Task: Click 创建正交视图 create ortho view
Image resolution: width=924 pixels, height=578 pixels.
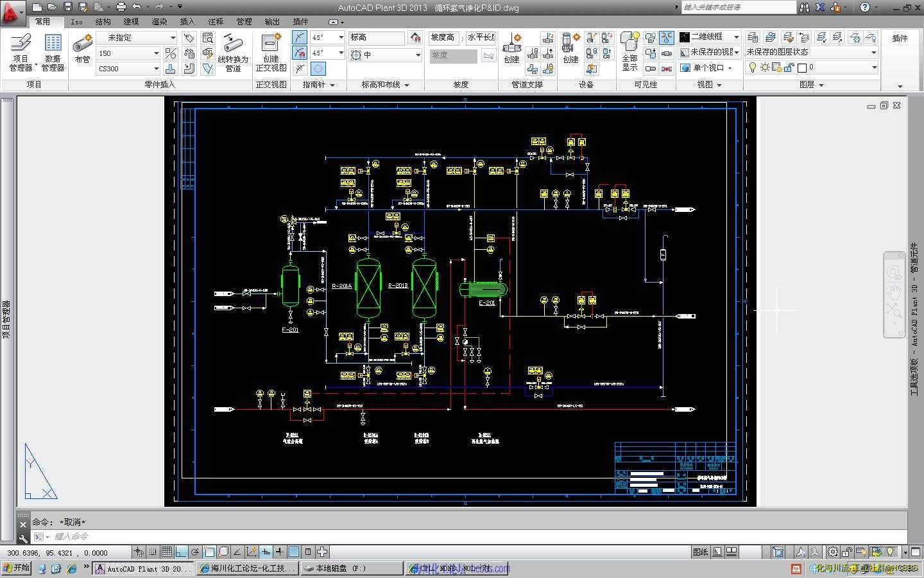Action: coord(271,51)
